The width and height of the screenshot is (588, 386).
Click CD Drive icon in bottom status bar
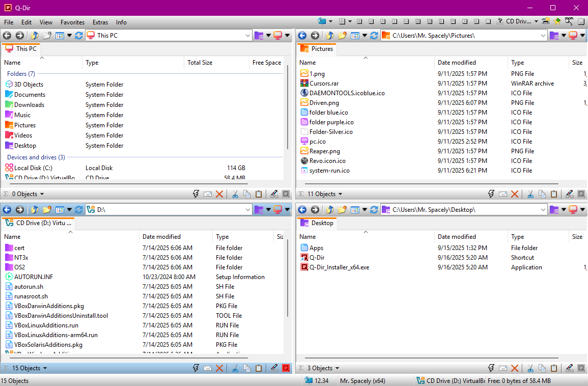click(x=421, y=380)
